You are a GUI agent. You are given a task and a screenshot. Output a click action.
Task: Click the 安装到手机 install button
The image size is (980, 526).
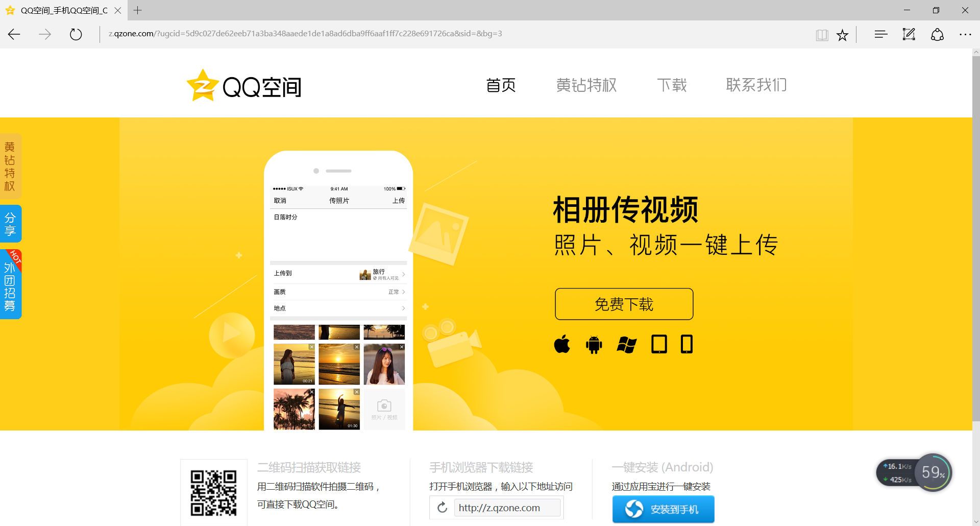point(663,509)
